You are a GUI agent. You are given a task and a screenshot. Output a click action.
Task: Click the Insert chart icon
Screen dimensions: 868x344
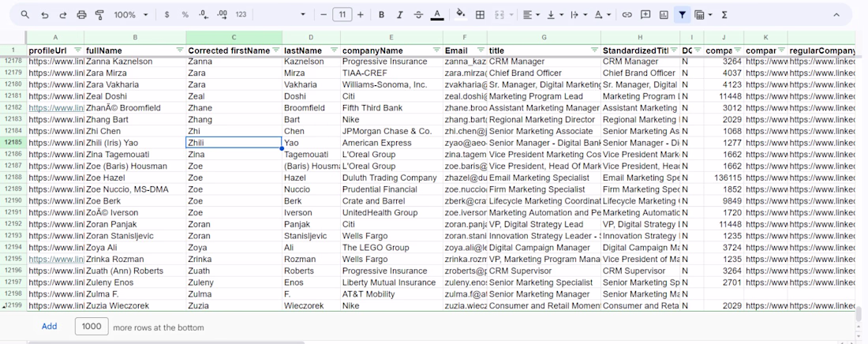point(664,15)
